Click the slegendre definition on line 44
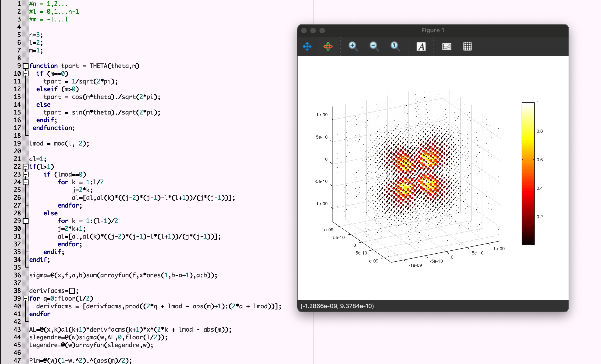The width and height of the screenshot is (601, 364). pos(98,337)
